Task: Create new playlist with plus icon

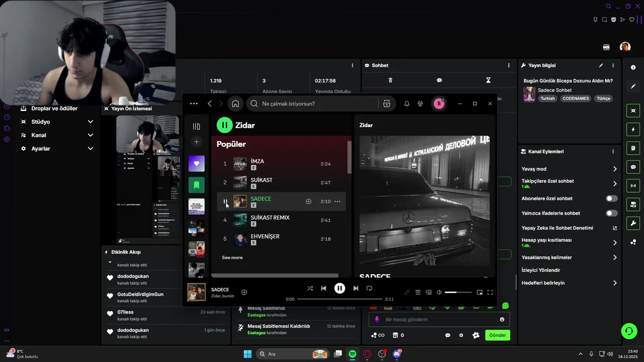Action: (x=196, y=142)
